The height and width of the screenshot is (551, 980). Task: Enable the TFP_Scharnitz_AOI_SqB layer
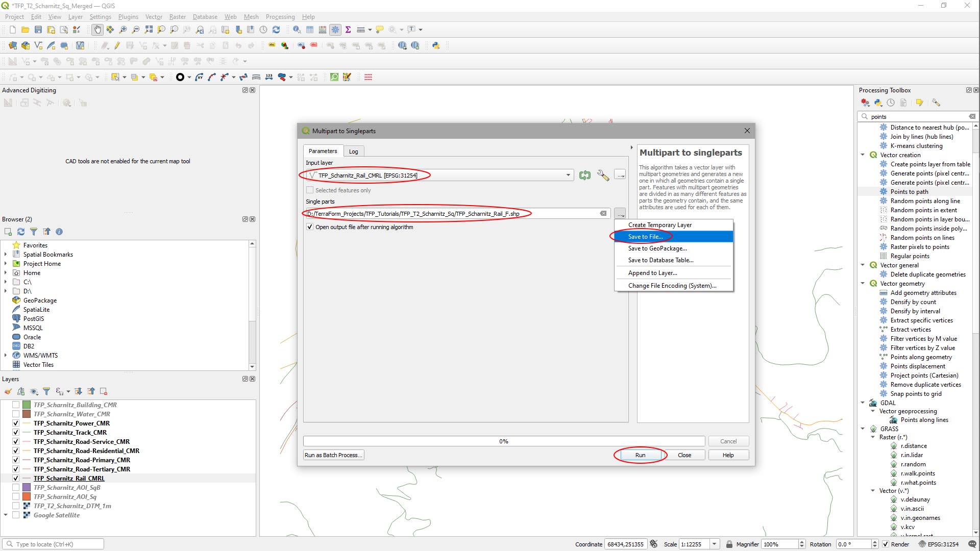[x=16, y=487]
